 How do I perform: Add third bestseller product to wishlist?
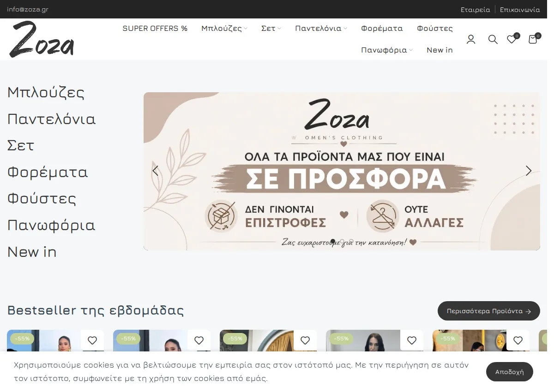coord(305,340)
